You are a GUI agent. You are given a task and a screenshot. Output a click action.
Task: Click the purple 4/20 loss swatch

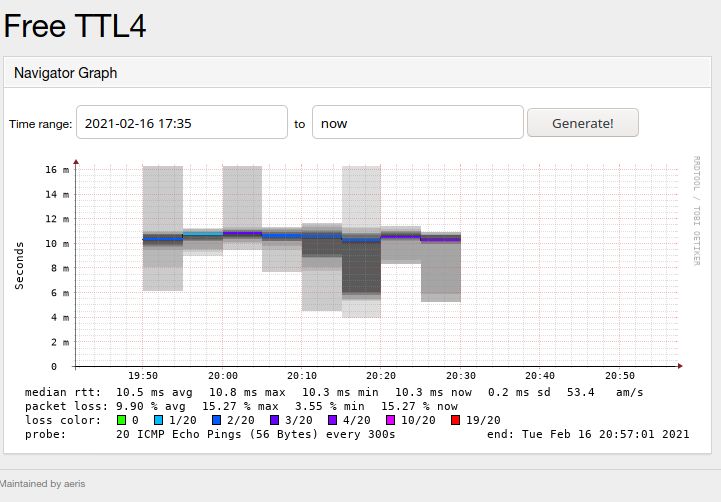tap(332, 420)
